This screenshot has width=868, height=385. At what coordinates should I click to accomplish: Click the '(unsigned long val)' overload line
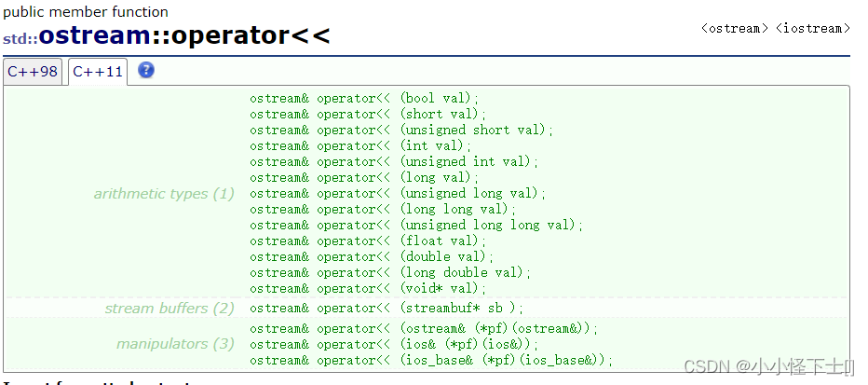(x=398, y=194)
